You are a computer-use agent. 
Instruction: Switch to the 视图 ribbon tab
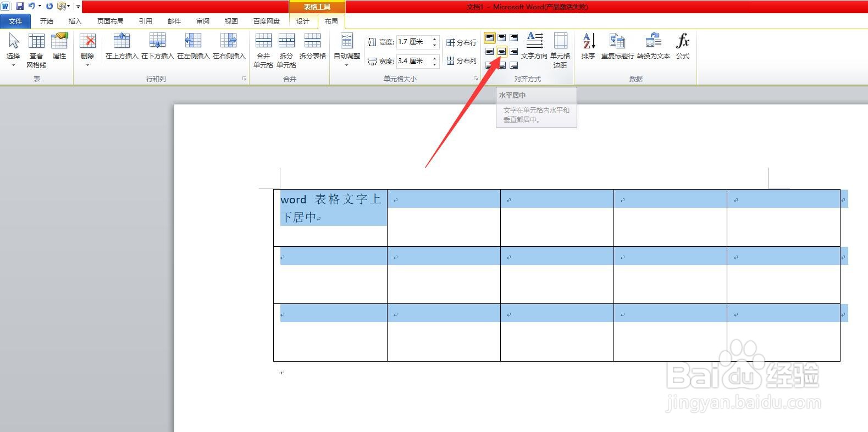231,21
